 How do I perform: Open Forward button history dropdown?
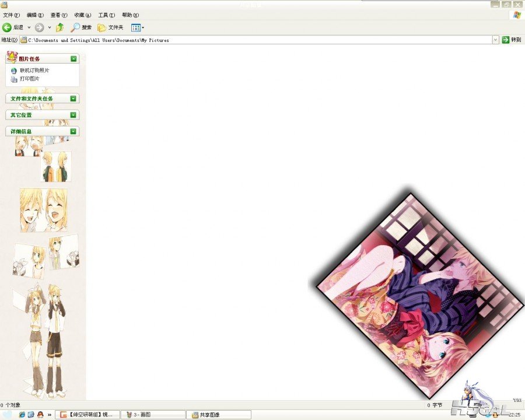click(x=50, y=27)
